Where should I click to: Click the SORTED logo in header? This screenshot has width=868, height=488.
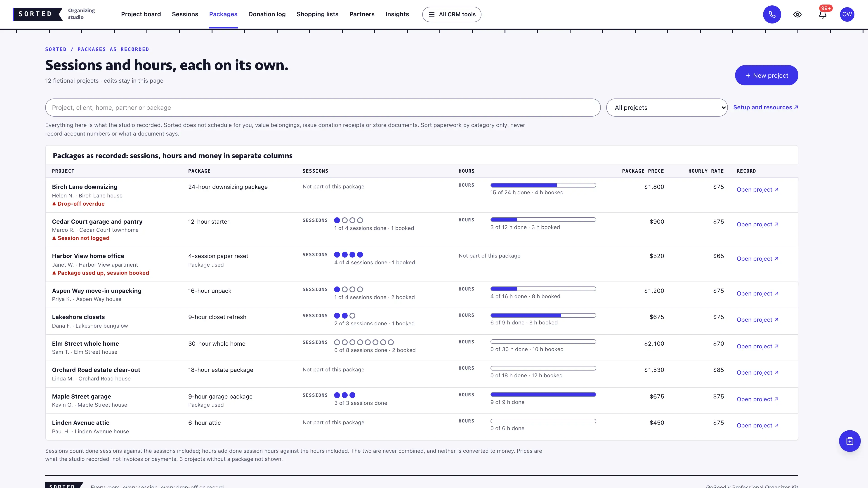click(37, 14)
